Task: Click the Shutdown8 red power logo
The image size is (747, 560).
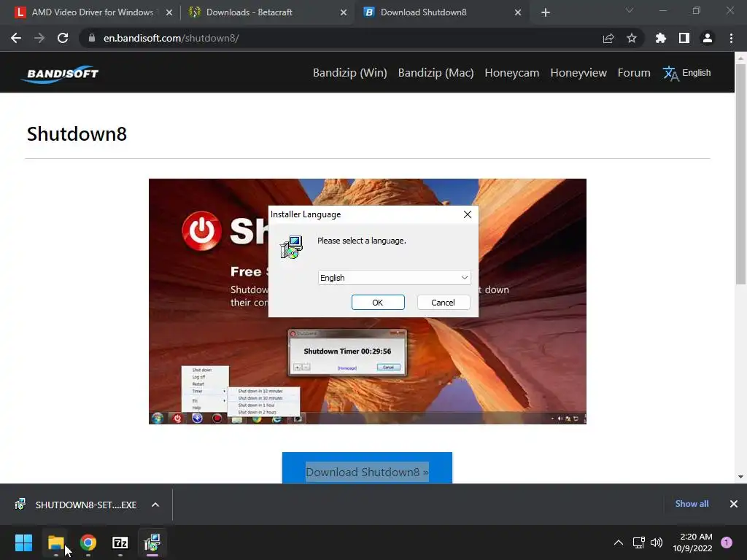Action: click(202, 231)
